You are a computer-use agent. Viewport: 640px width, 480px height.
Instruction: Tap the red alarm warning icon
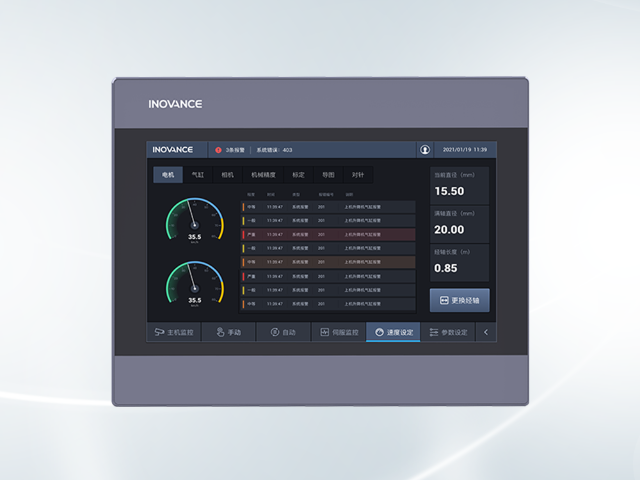point(218,150)
